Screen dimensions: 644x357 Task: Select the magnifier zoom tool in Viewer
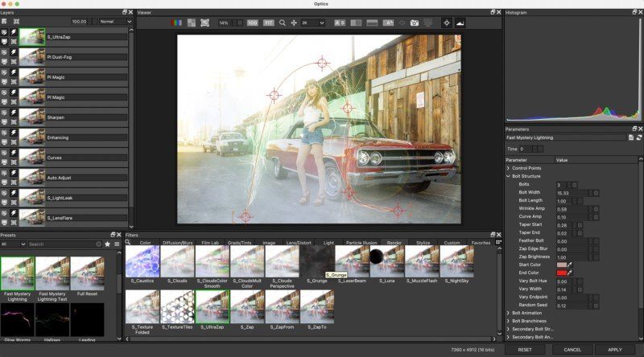283,23
